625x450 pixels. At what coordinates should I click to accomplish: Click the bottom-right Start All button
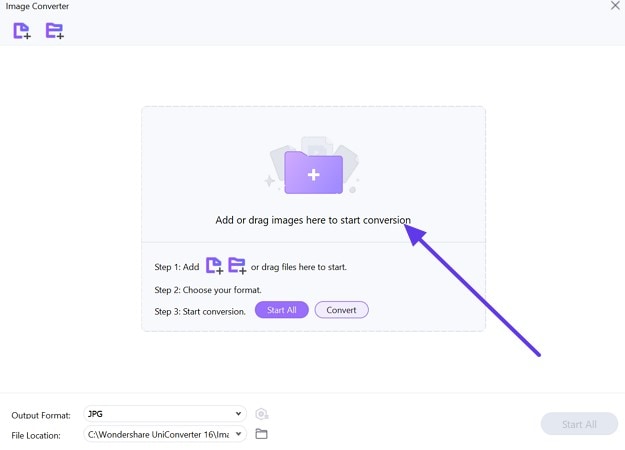[579, 424]
